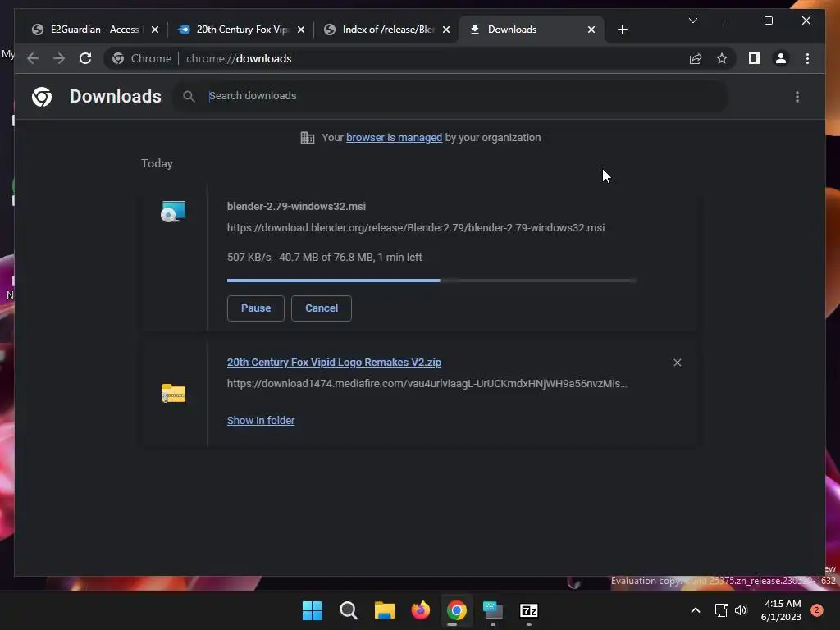The height and width of the screenshot is (630, 840).
Task: Click the browser forward arrow
Action: [59, 58]
